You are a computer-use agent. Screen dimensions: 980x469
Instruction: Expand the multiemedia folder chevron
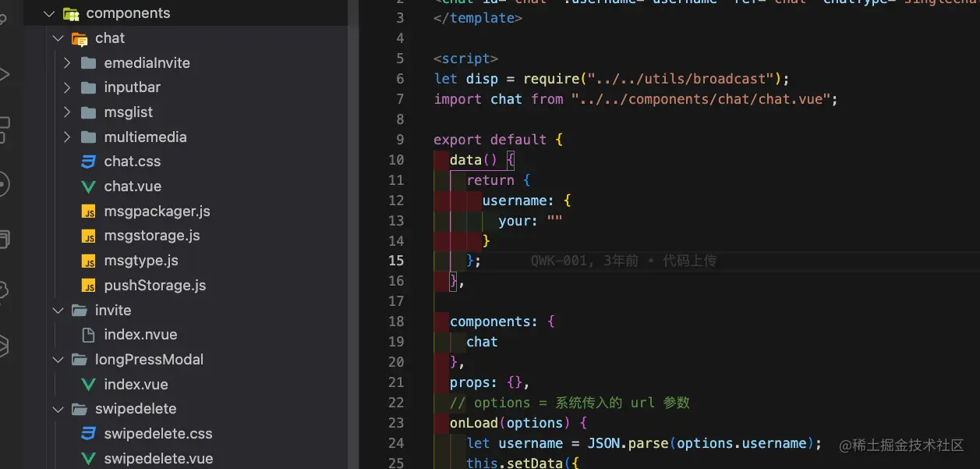click(67, 137)
